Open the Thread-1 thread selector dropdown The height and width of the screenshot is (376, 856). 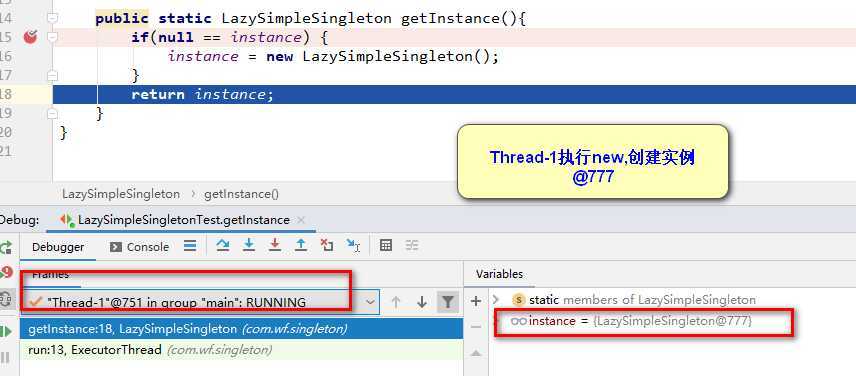[201, 302]
